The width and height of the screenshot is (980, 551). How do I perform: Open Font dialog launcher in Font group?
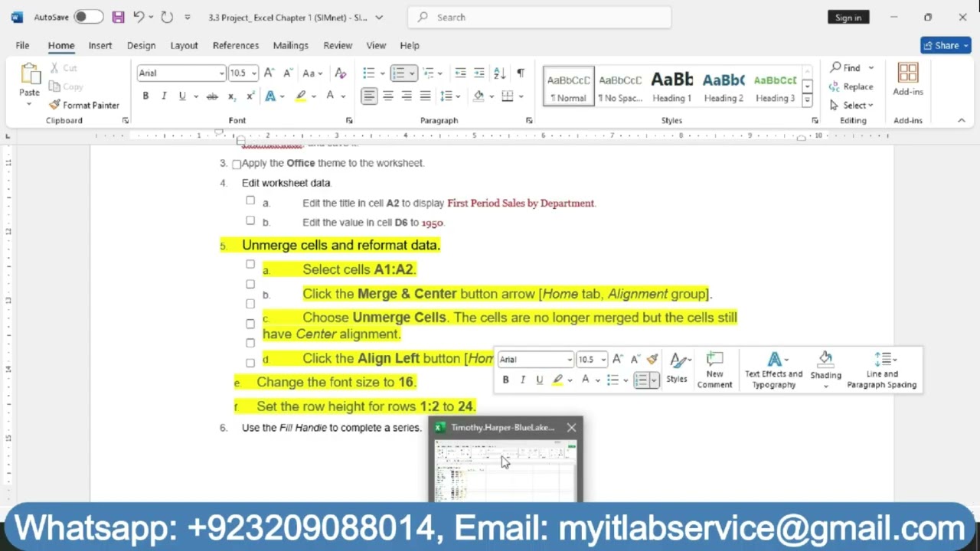(349, 121)
